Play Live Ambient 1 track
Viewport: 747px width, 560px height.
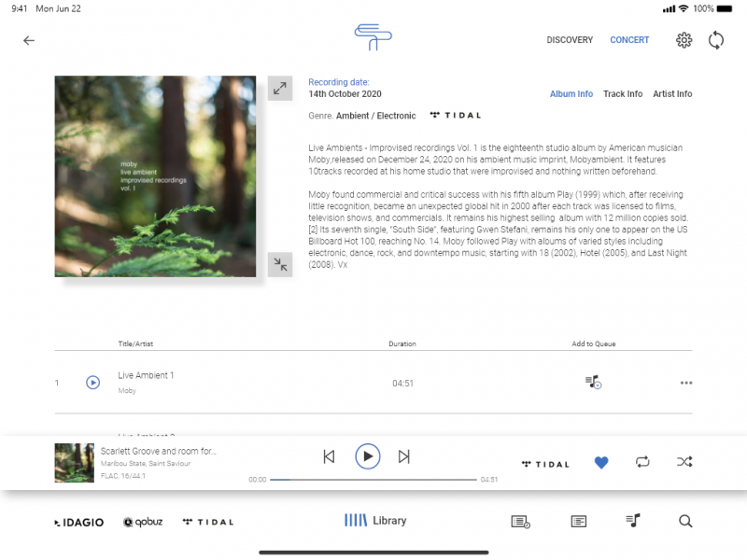point(92,383)
